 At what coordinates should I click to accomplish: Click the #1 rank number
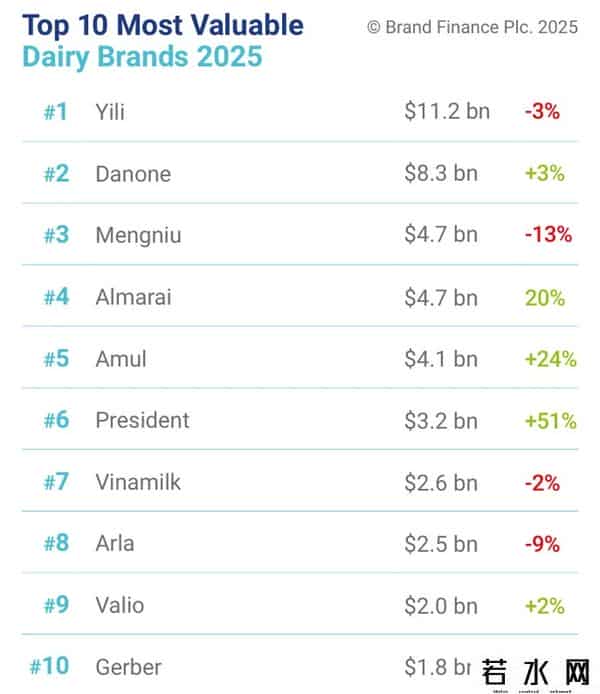[x=56, y=111]
